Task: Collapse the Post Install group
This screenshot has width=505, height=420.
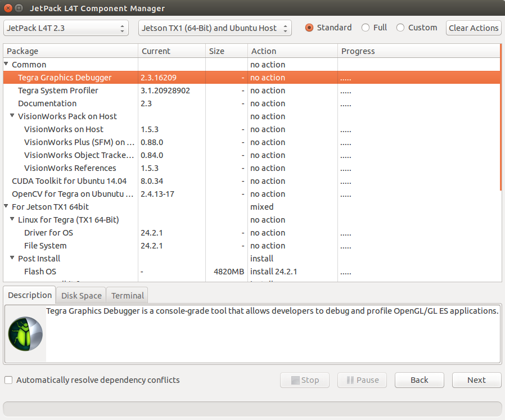Action: [x=12, y=258]
